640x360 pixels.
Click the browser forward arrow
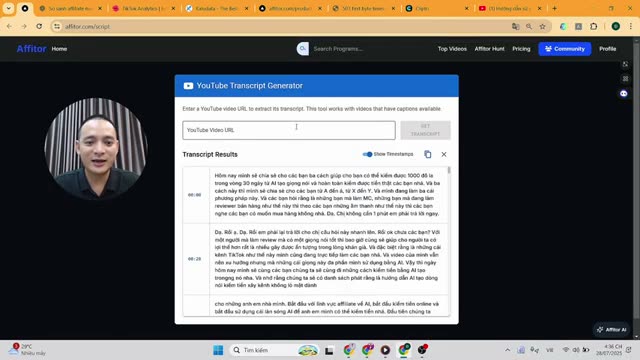coord(24,26)
